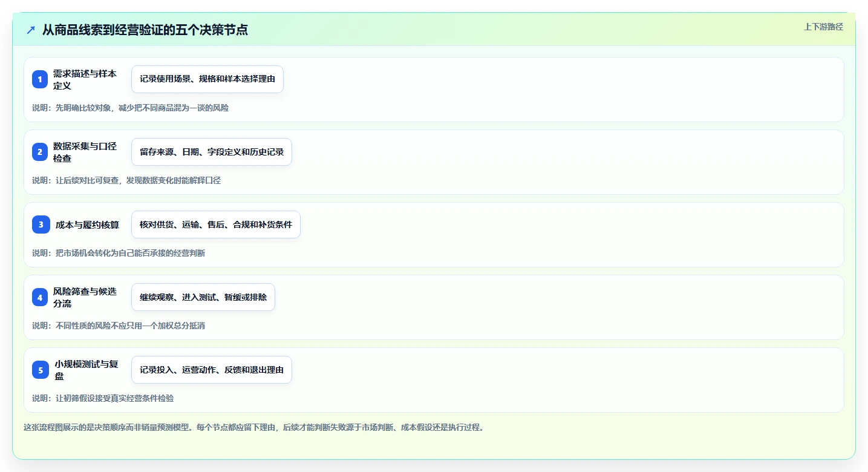This screenshot has width=868, height=472.
Task: Click the 小规模测试与复盘 step heading
Action: point(86,370)
